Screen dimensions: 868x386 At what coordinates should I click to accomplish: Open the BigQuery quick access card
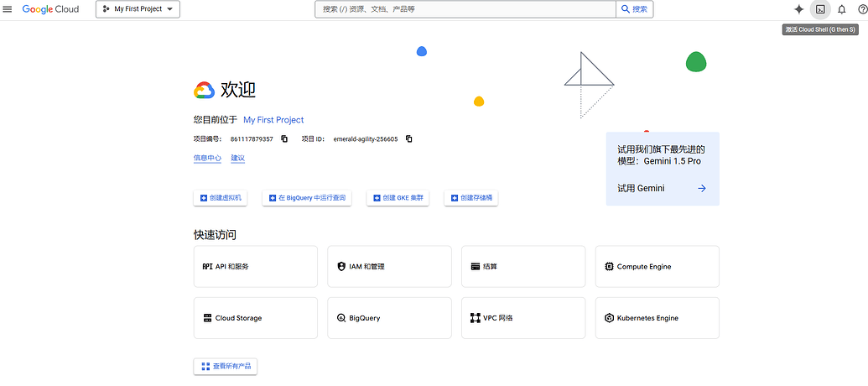tap(389, 318)
